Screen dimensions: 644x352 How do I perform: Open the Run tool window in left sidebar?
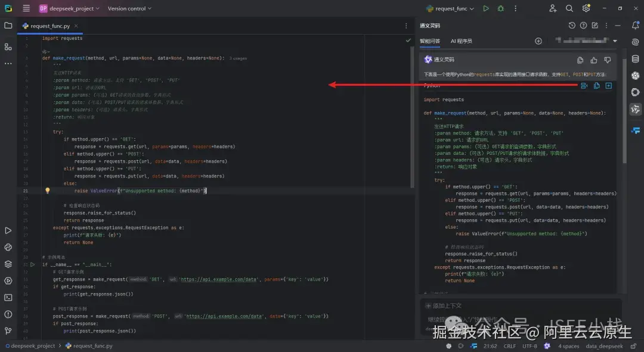[8, 230]
